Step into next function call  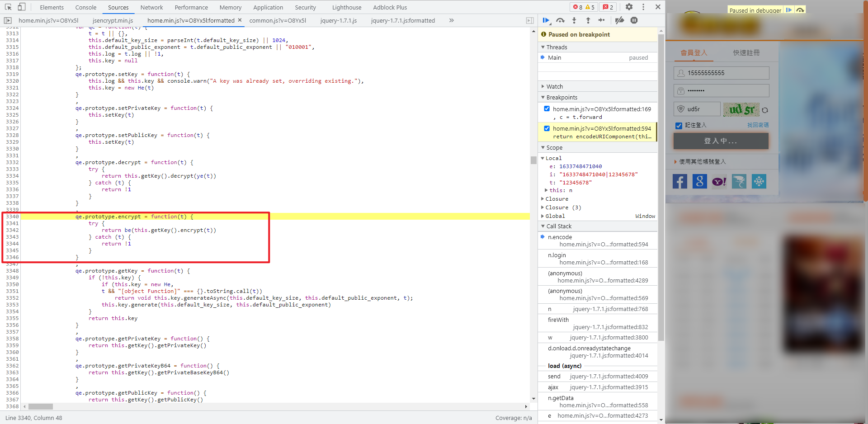click(x=574, y=20)
